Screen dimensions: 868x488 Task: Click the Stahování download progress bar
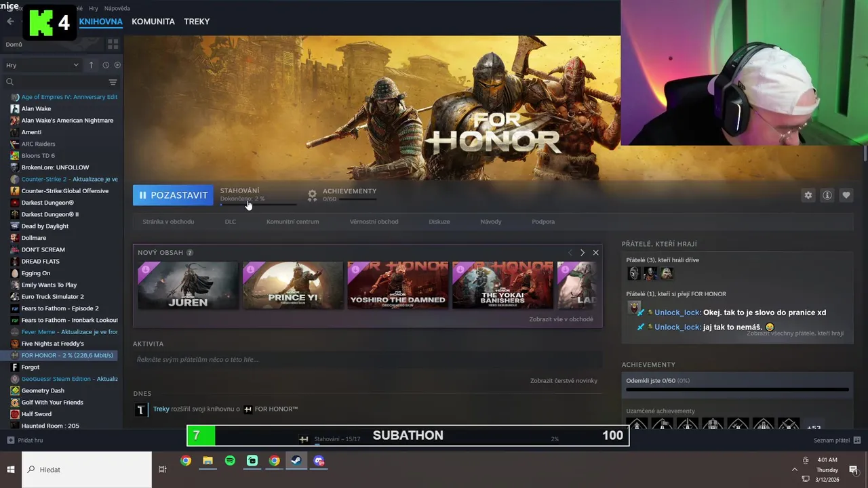[x=258, y=203]
